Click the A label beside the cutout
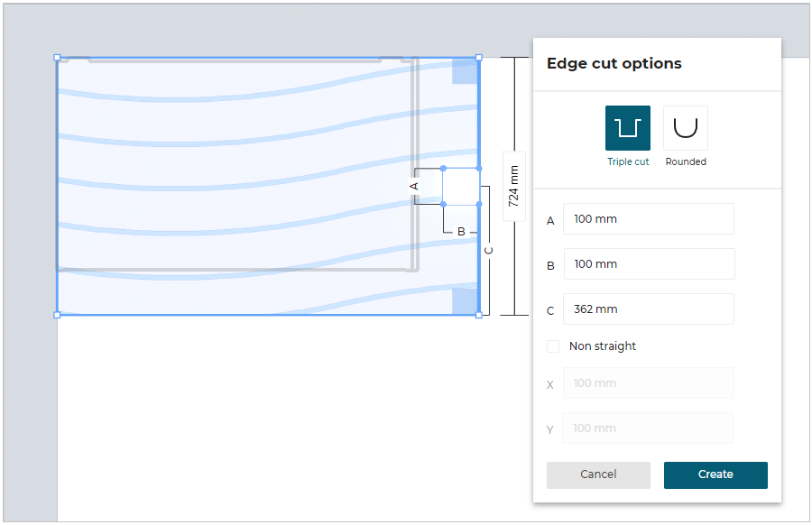Screen dimensions: 812x525 point(415,185)
